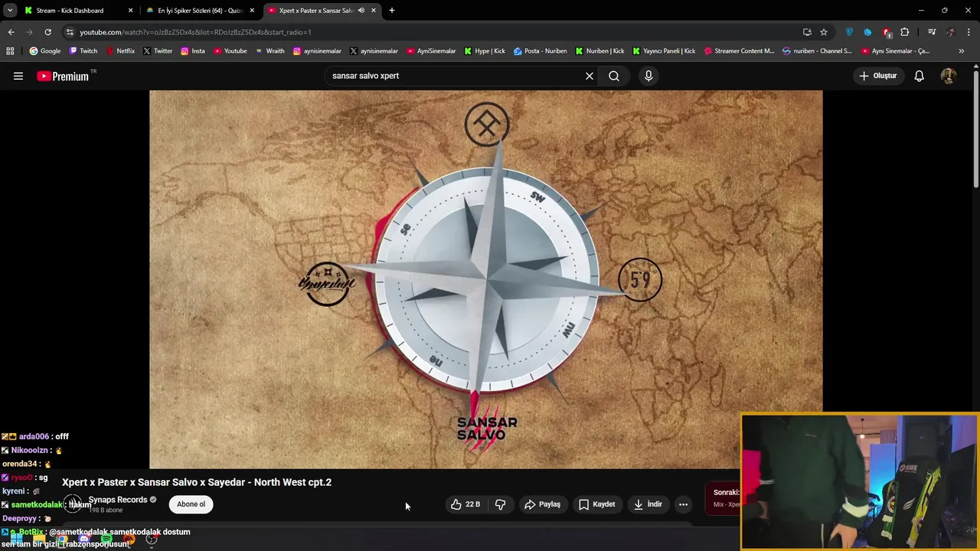
Task: Close the Kick Dashboard tab
Action: click(130, 11)
